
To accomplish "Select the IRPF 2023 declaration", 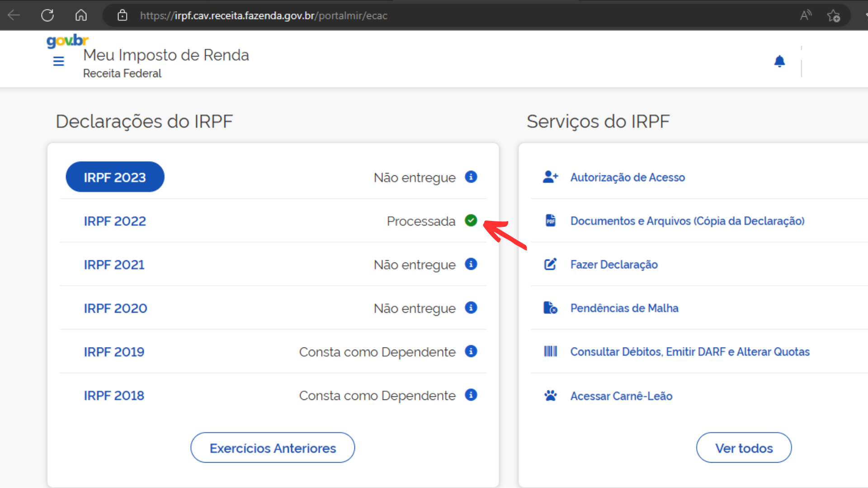I will [x=115, y=177].
